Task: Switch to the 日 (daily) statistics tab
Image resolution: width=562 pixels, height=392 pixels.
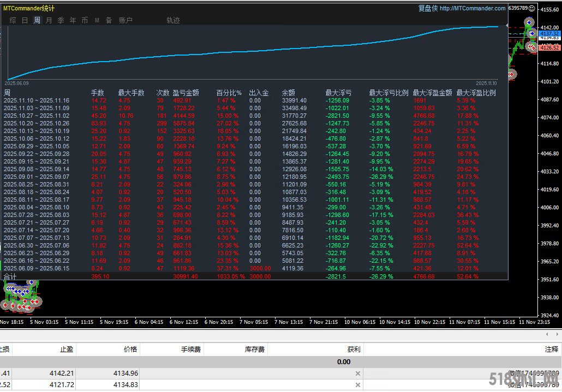Action: (x=25, y=20)
